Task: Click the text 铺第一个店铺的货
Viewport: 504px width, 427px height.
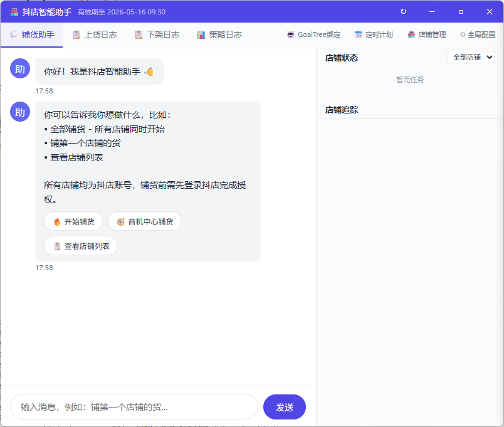Action: click(85, 143)
